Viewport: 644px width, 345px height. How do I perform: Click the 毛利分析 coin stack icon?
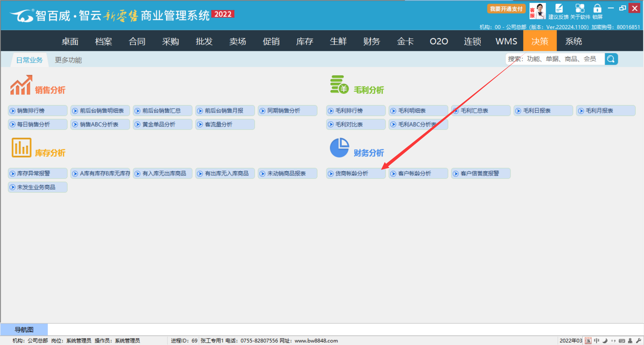339,85
